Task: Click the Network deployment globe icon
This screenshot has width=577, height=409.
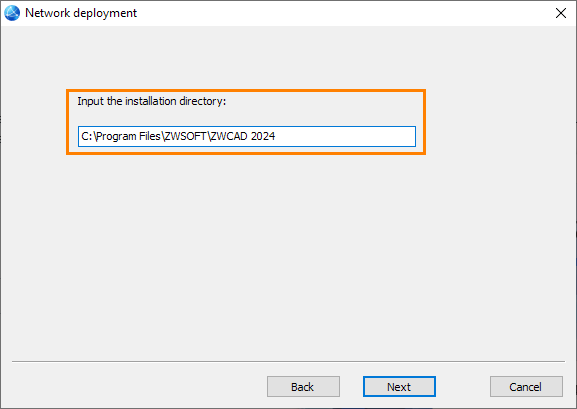Action: pos(12,13)
